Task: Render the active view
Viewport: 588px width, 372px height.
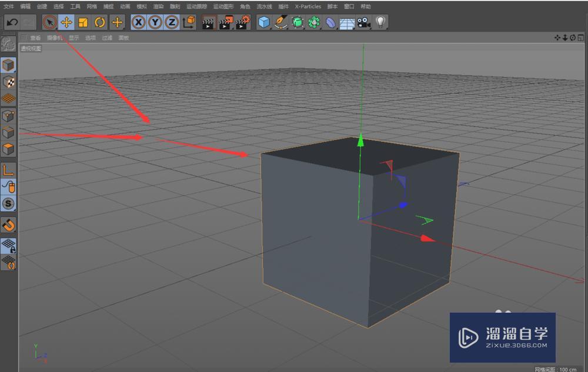Action: [209, 22]
